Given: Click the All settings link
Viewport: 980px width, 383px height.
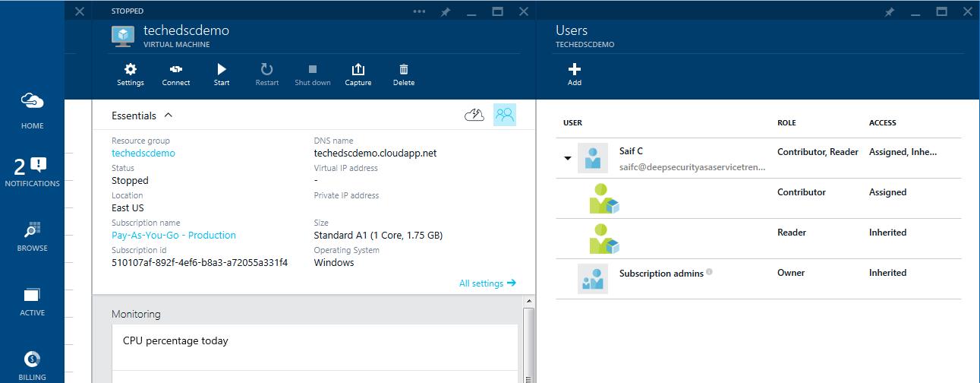Looking at the screenshot, I should [x=487, y=283].
